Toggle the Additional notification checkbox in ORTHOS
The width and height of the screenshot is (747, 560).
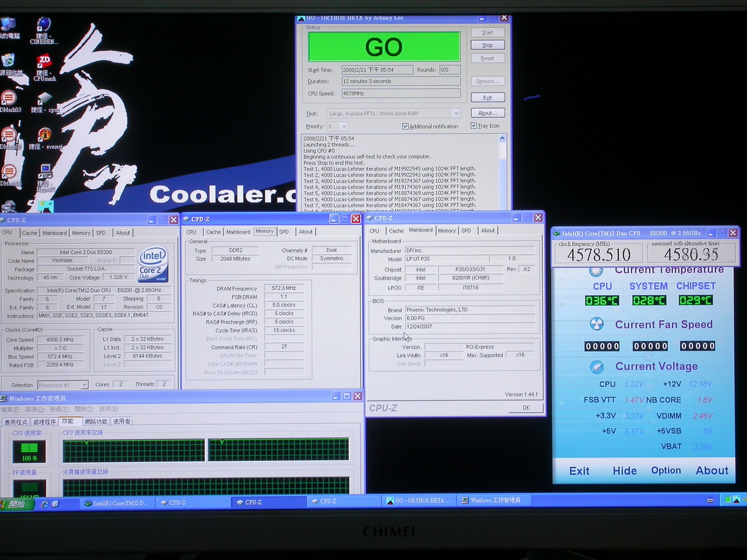coord(406,126)
